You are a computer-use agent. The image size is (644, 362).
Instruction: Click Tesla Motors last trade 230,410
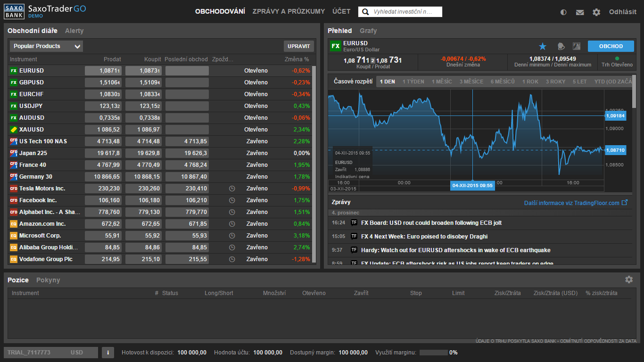click(x=187, y=189)
